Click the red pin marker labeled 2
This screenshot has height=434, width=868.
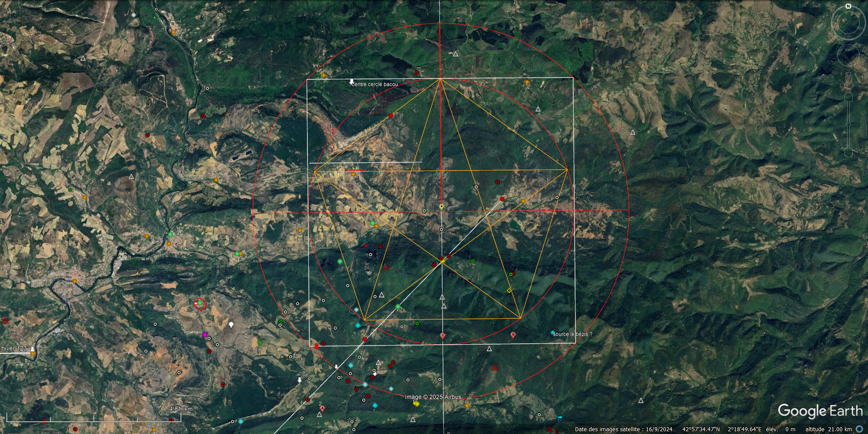pyautogui.click(x=322, y=408)
